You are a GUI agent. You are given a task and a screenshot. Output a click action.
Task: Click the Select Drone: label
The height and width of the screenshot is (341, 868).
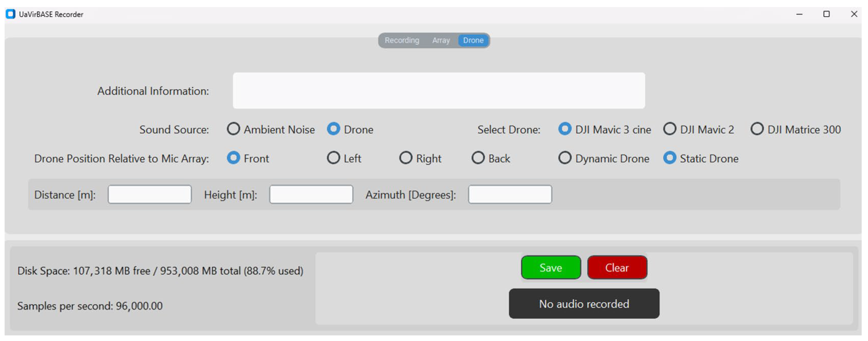click(509, 130)
